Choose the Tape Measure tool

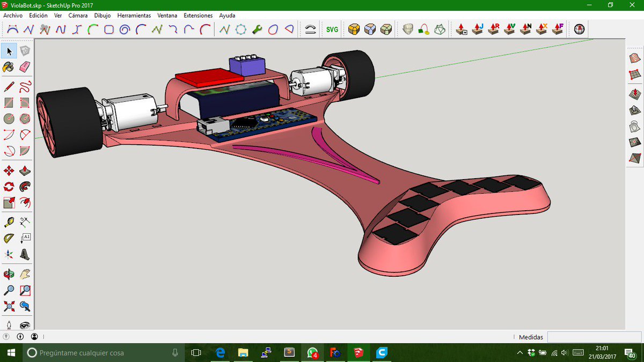tap(9, 221)
